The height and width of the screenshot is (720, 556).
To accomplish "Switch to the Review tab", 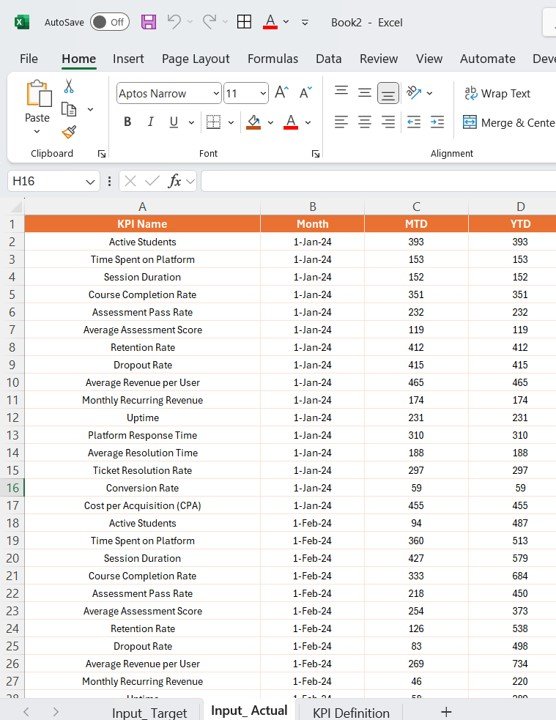I will (x=379, y=59).
